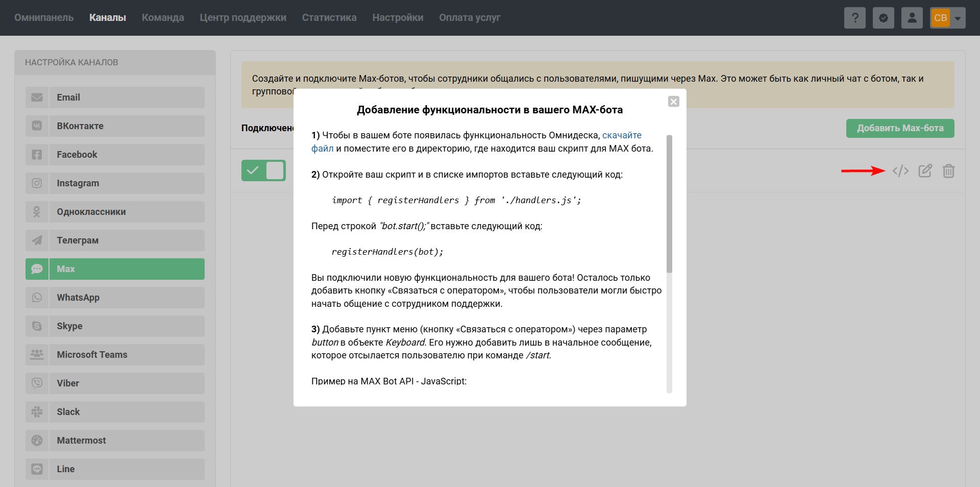Click the Line channel icon
Image resolution: width=980 pixels, height=487 pixels.
point(37,469)
